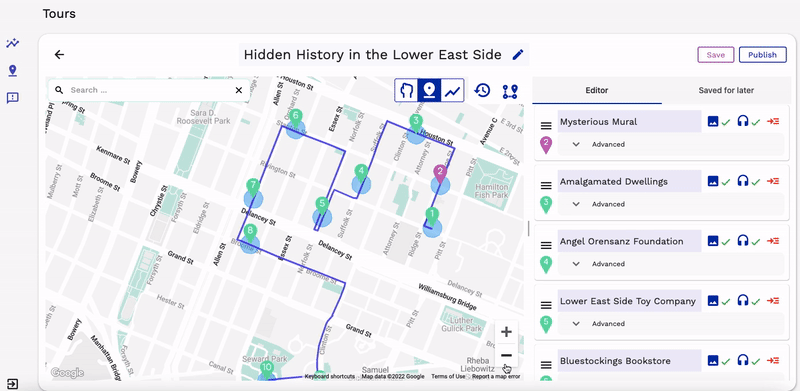Open analytics icon in left sidebar
This screenshot has width=800, height=391.
coord(13,43)
